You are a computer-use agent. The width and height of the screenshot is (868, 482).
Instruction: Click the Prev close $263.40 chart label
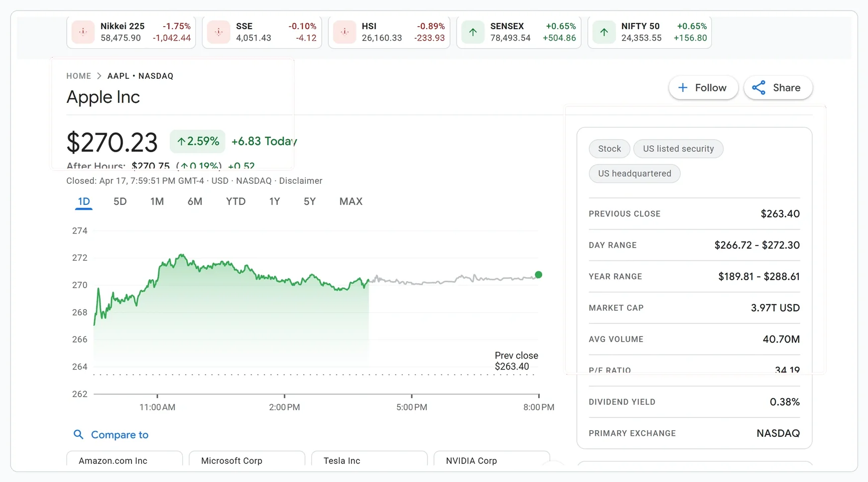point(516,361)
